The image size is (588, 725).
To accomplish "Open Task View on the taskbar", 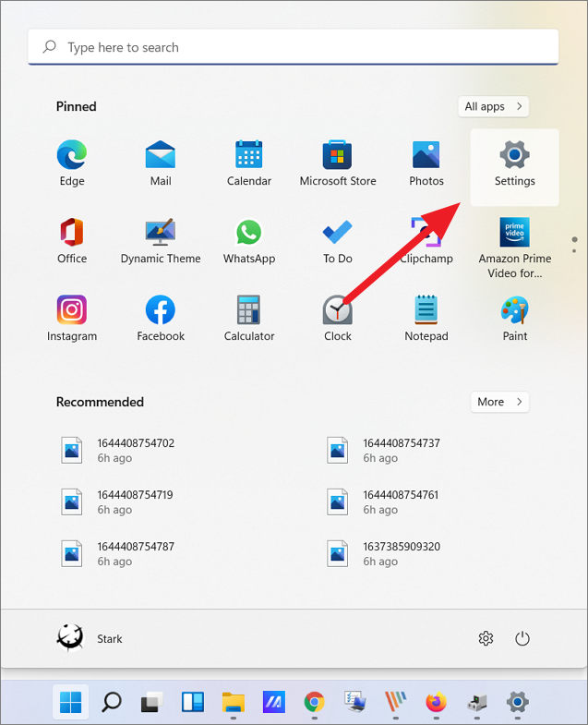I will click(x=151, y=702).
